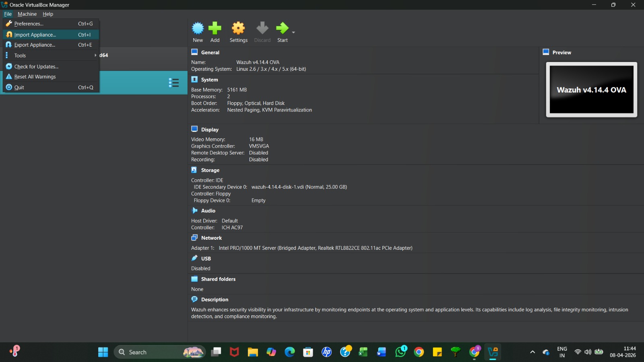This screenshot has width=644, height=362.
Task: Click the Discard toolbar icon
Action: pyautogui.click(x=262, y=28)
